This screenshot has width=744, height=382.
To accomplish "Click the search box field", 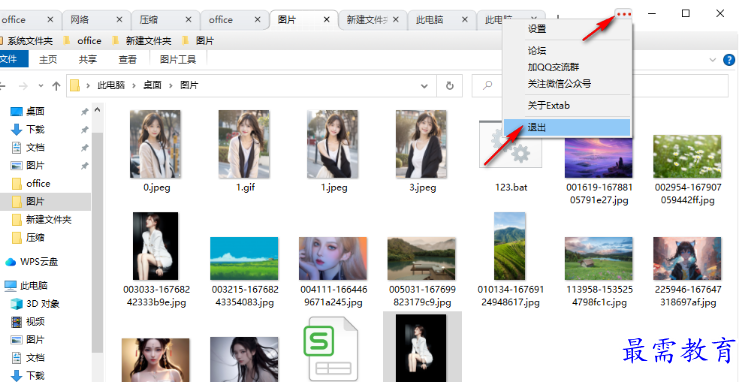I will pyautogui.click(x=600, y=86).
